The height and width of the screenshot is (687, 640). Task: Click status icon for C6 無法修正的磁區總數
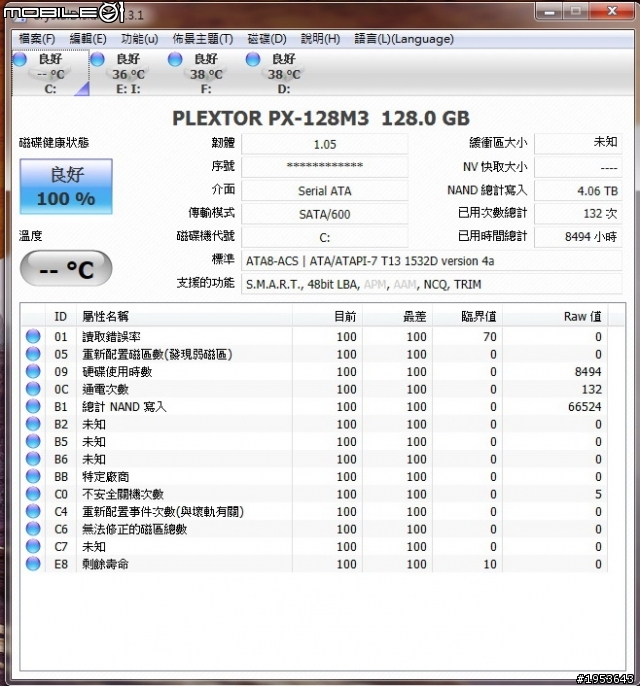click(33, 529)
